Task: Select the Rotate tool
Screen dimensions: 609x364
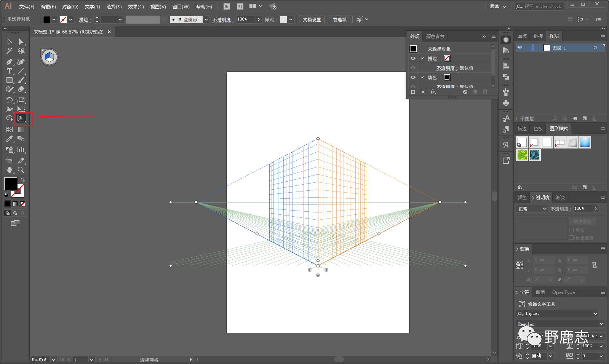Action: [10, 100]
